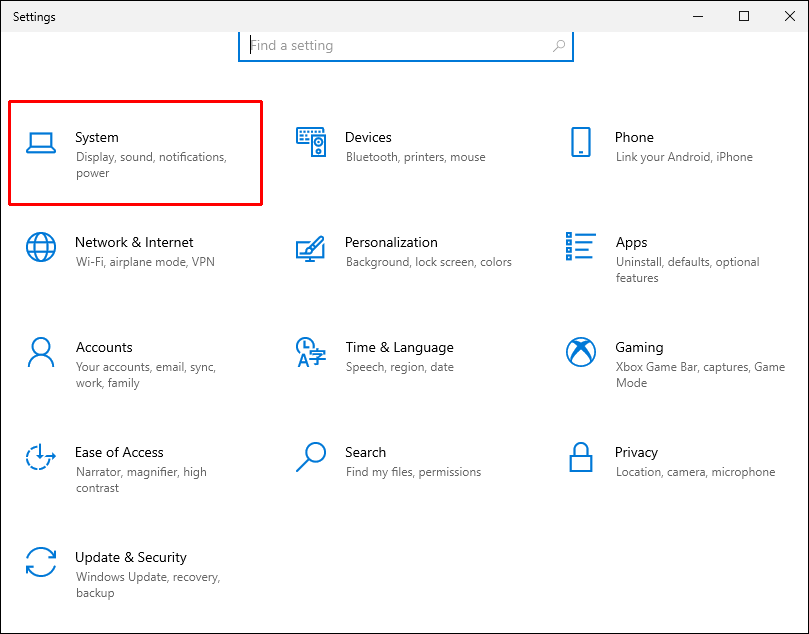The image size is (809, 634).
Task: Open the System settings title
Action: click(x=97, y=137)
